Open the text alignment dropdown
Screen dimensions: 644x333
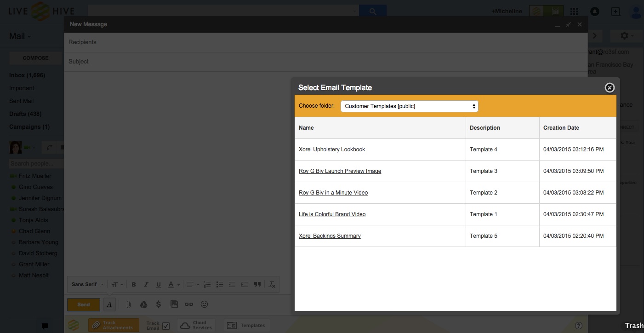click(x=193, y=284)
